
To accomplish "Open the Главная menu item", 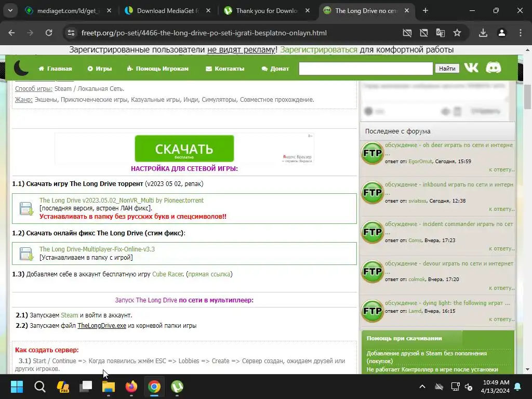I will [55, 69].
